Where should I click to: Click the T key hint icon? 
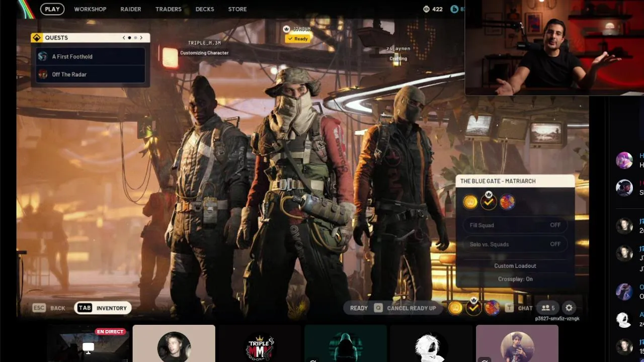pyautogui.click(x=509, y=308)
